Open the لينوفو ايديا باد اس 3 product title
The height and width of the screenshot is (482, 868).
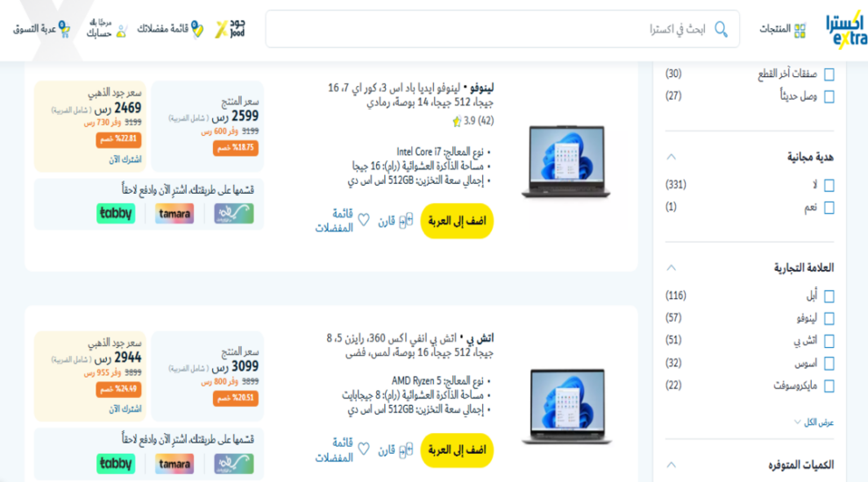410,96
